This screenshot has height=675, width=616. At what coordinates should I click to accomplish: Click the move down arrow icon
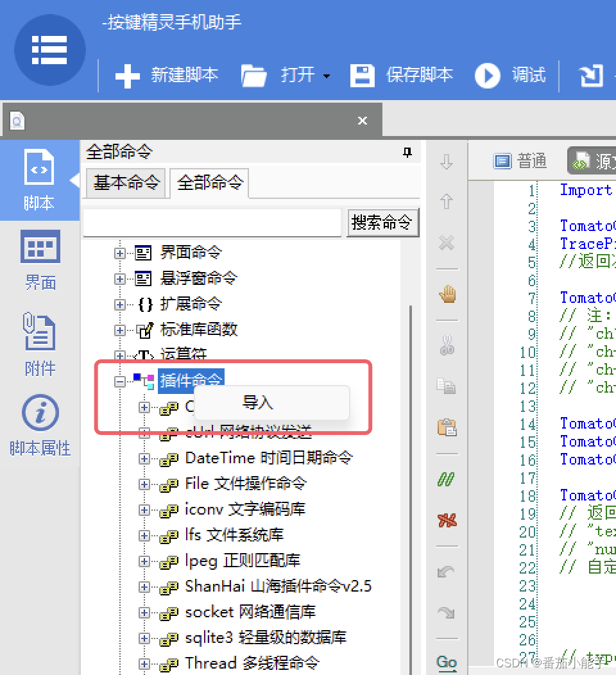447,162
